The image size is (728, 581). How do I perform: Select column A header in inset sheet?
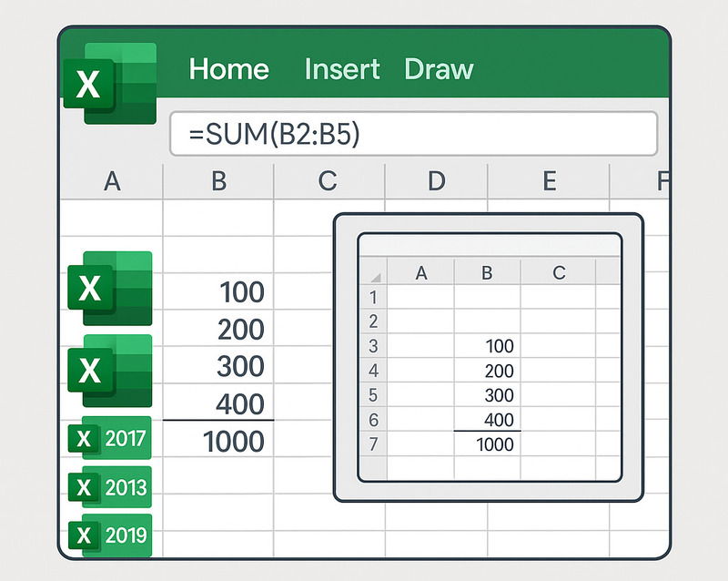click(x=421, y=273)
